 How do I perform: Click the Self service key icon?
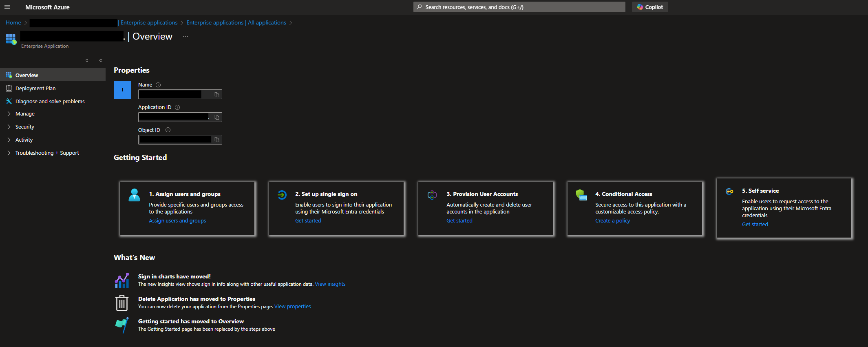click(x=729, y=191)
